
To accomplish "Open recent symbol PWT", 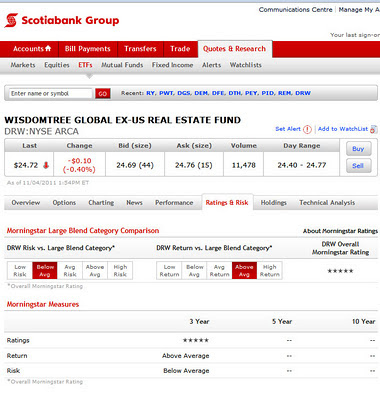I will 166,93.
